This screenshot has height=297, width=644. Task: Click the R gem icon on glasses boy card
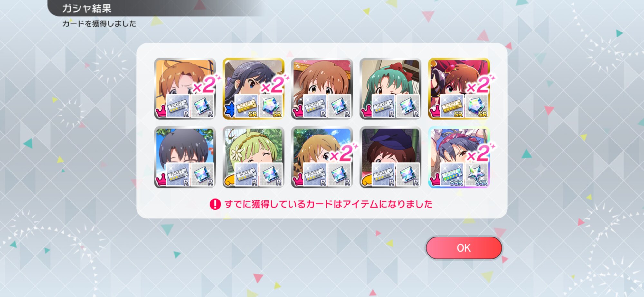click(203, 175)
